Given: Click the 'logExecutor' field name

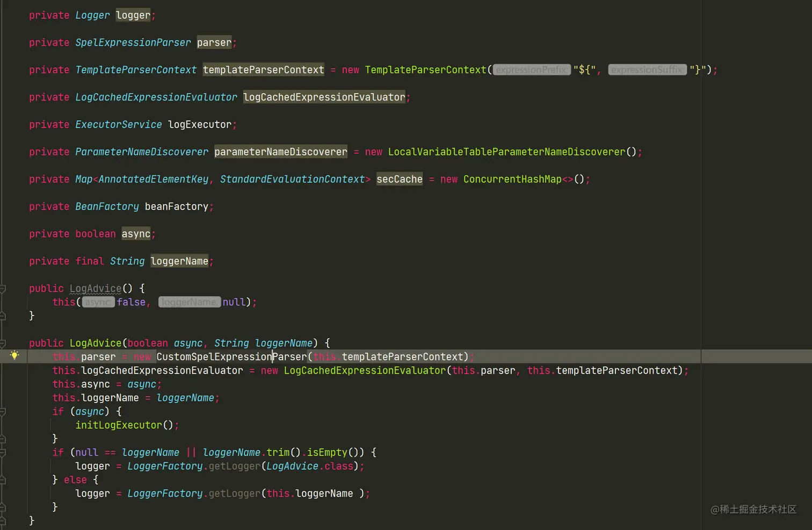Looking at the screenshot, I should (200, 125).
